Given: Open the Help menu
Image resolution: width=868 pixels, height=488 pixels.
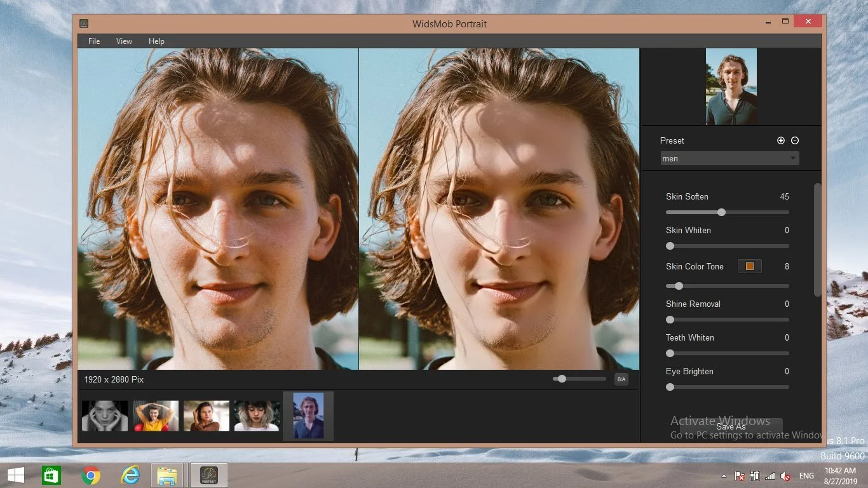Looking at the screenshot, I should (x=156, y=41).
